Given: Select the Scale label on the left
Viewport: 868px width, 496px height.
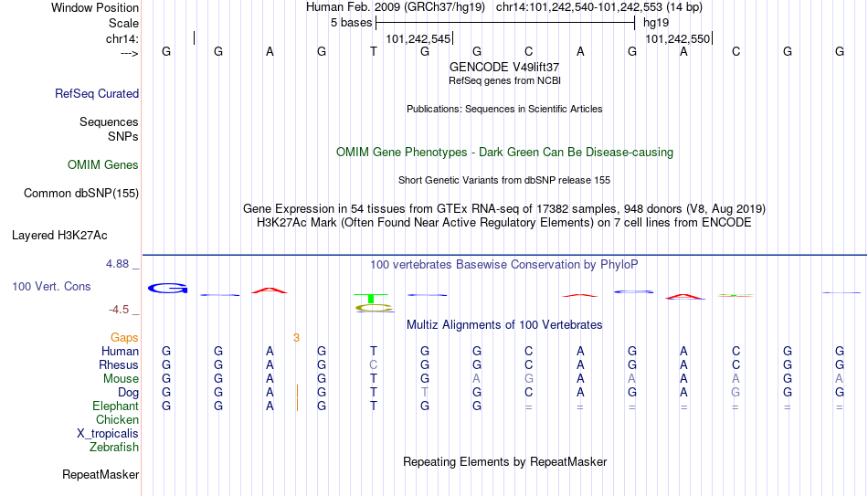Looking at the screenshot, I should (124, 23).
